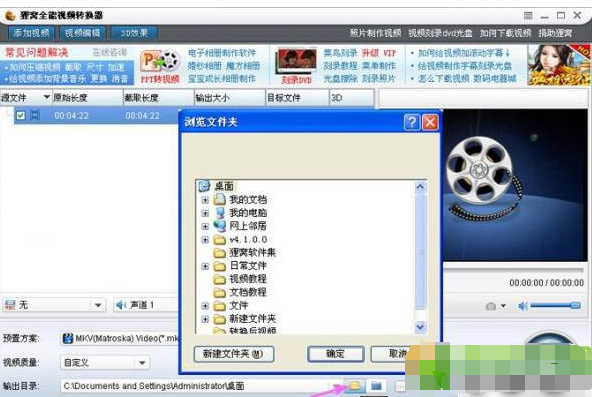592x397 pixels.
Task: Click the help question mark in 浏览文件夹 dialog
Action: (412, 122)
